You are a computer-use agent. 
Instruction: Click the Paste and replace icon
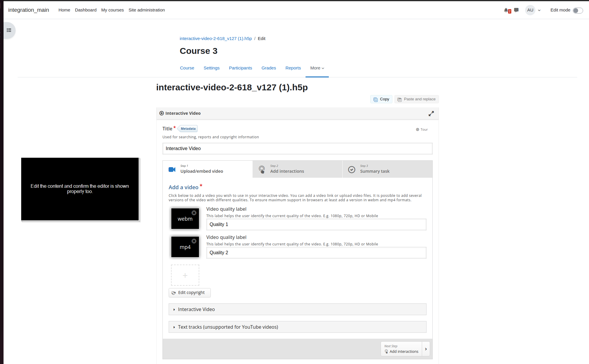pyautogui.click(x=399, y=99)
